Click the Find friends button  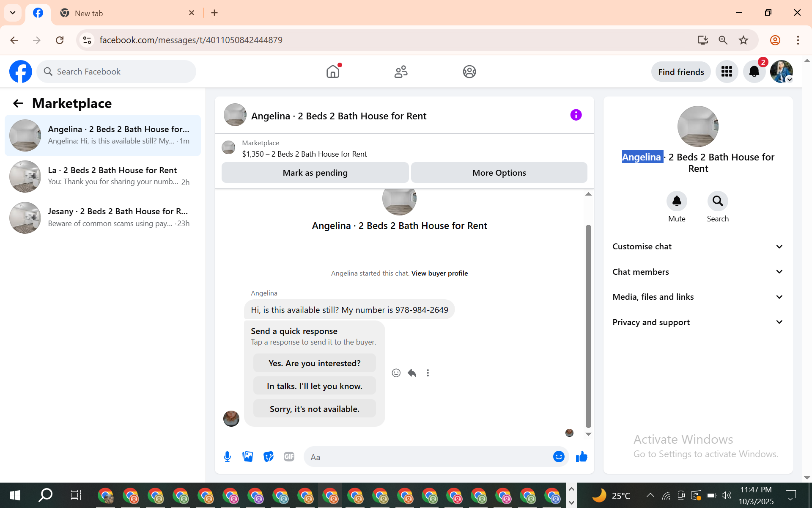coord(681,72)
